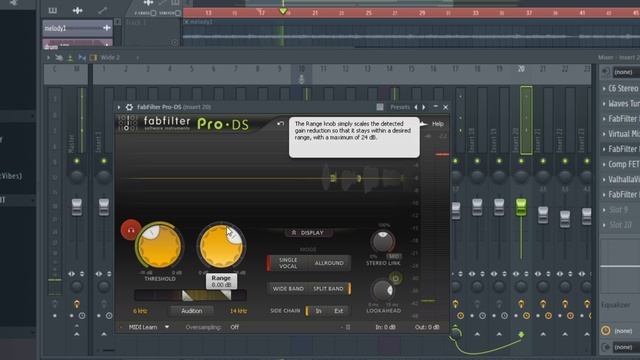Screen dimensions: 640x360
Task: Click the Stereo Link knob
Action: 382,241
